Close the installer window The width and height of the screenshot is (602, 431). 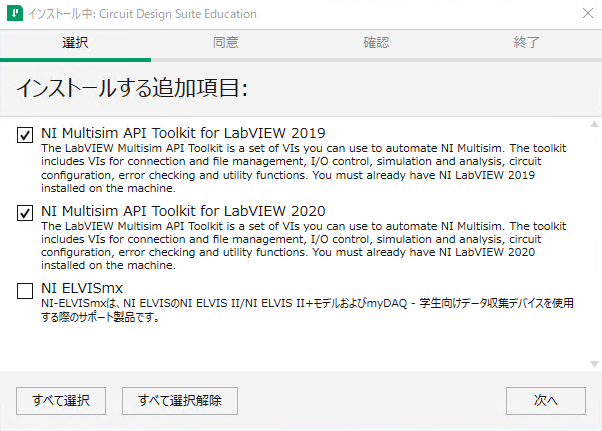click(x=588, y=13)
